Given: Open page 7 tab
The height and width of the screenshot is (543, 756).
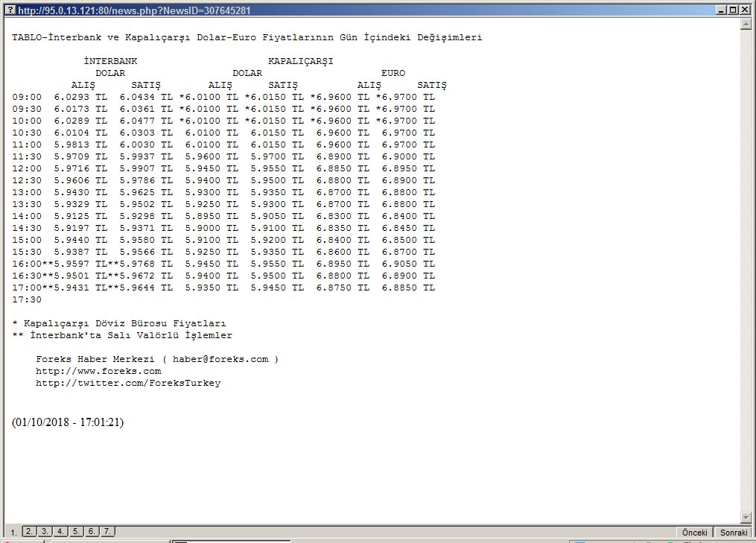Looking at the screenshot, I should click(x=107, y=531).
